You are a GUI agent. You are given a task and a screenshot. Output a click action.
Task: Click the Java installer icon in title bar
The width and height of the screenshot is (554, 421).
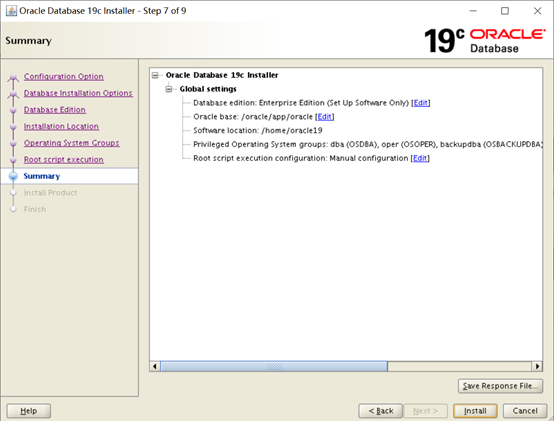click(11, 11)
